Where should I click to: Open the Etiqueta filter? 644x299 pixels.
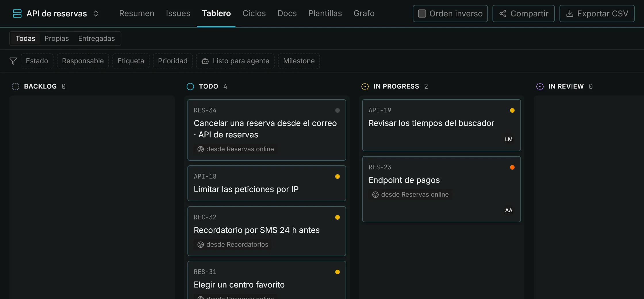(x=131, y=61)
